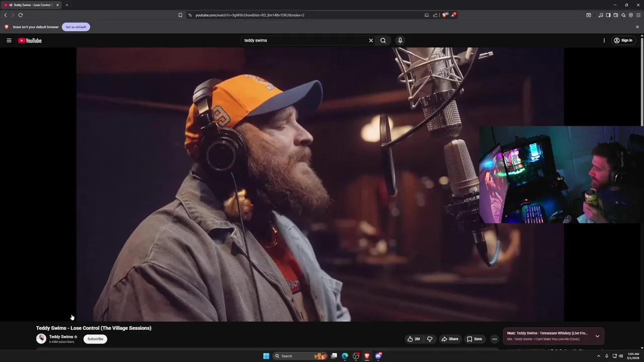Close the Teddy Swims tab
The height and width of the screenshot is (362, 644).
pyautogui.click(x=57, y=5)
